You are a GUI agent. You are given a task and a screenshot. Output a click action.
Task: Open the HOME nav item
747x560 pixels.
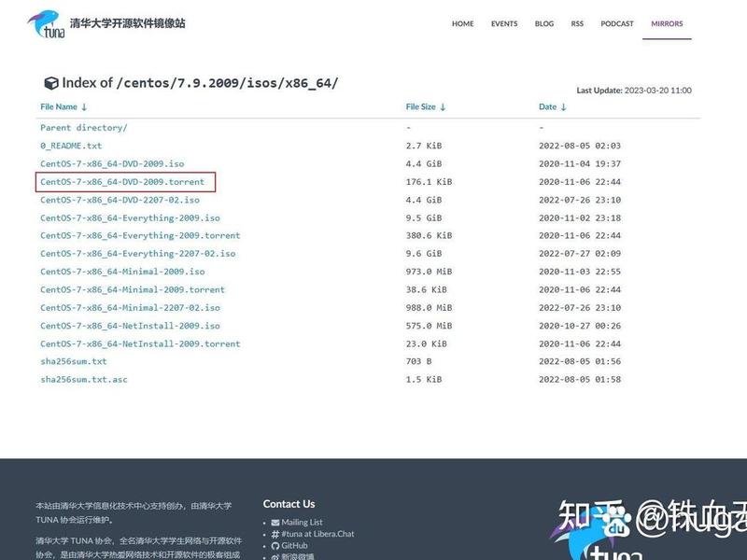click(x=462, y=24)
